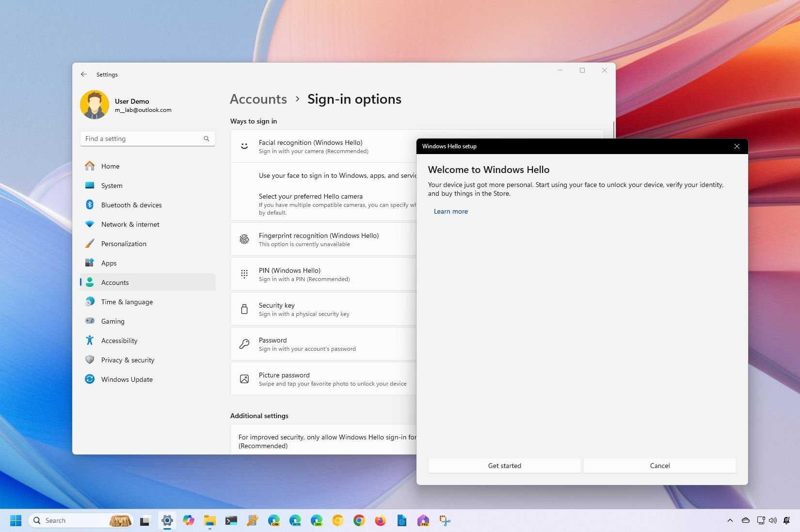Open the Learn more link

[450, 211]
